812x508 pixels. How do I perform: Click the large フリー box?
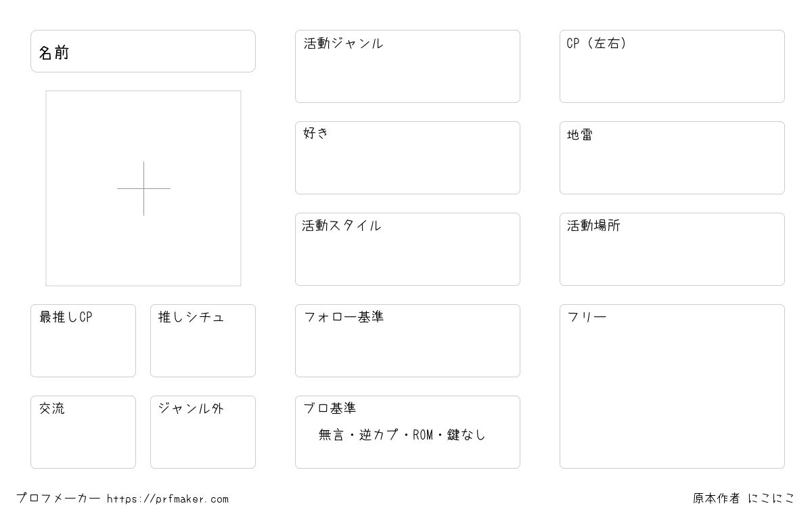(672, 386)
